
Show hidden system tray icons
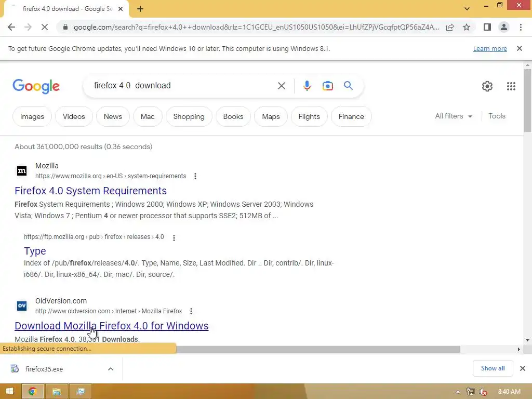pos(458,392)
